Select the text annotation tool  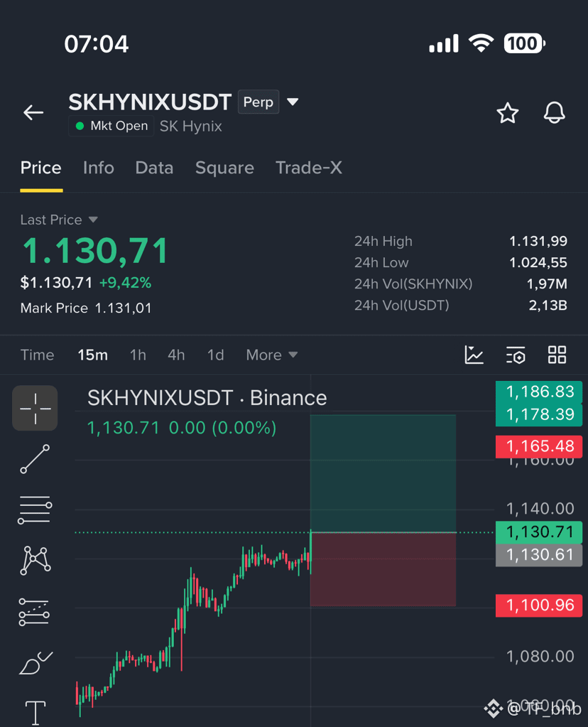[36, 713]
